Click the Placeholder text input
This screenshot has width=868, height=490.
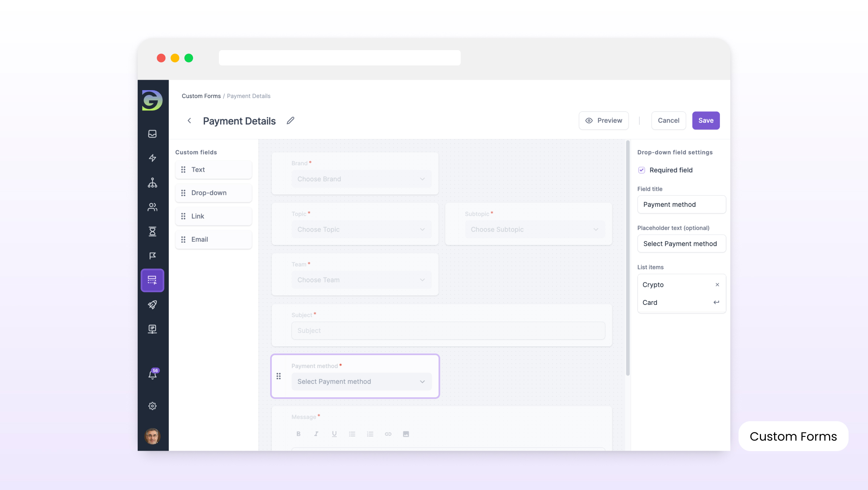(x=681, y=244)
